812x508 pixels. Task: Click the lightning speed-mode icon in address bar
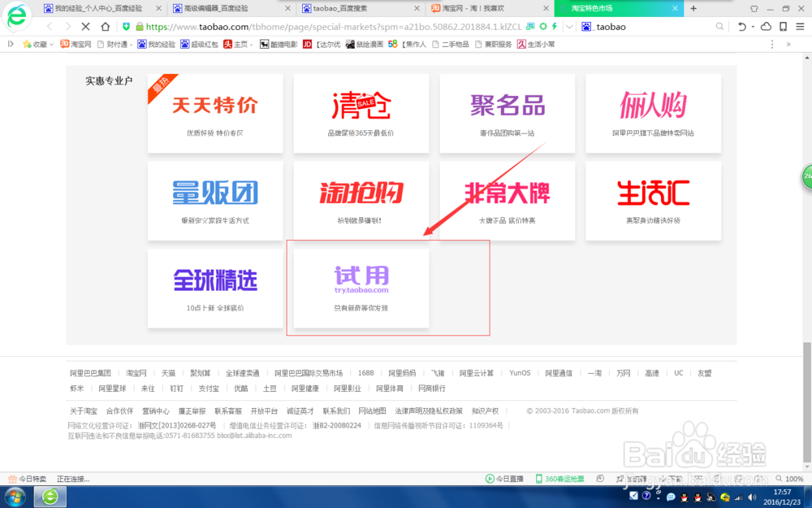coord(555,27)
